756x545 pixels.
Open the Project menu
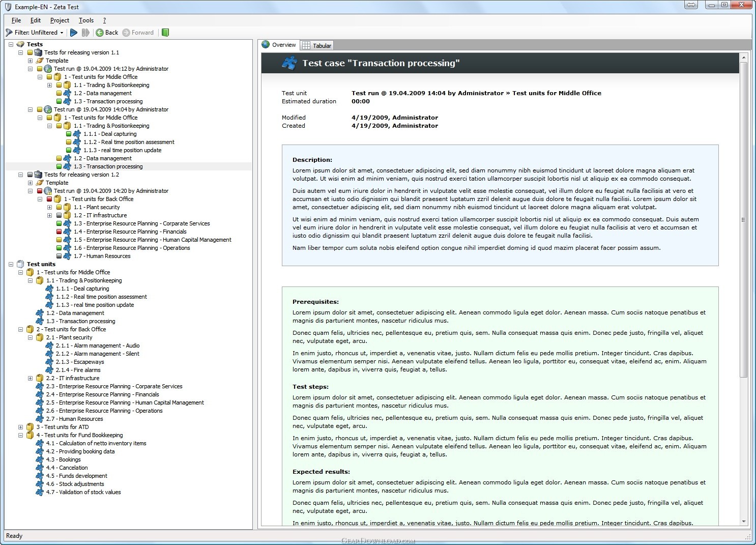coord(60,20)
